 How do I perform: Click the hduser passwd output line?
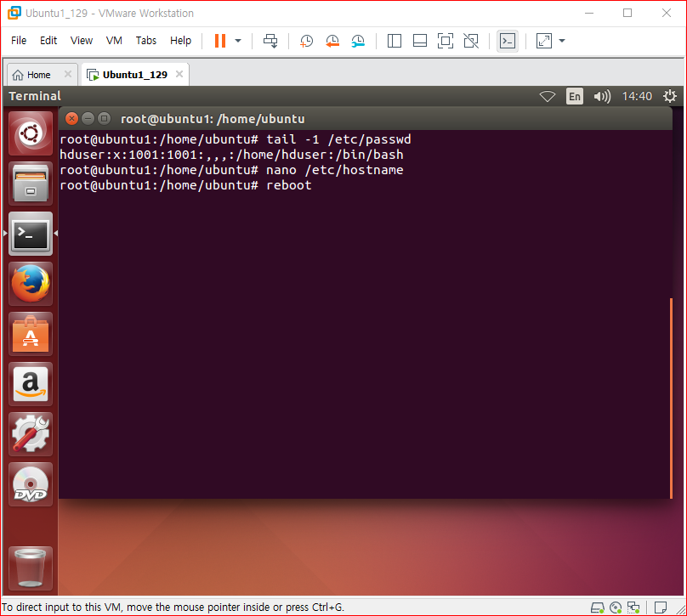(231, 155)
